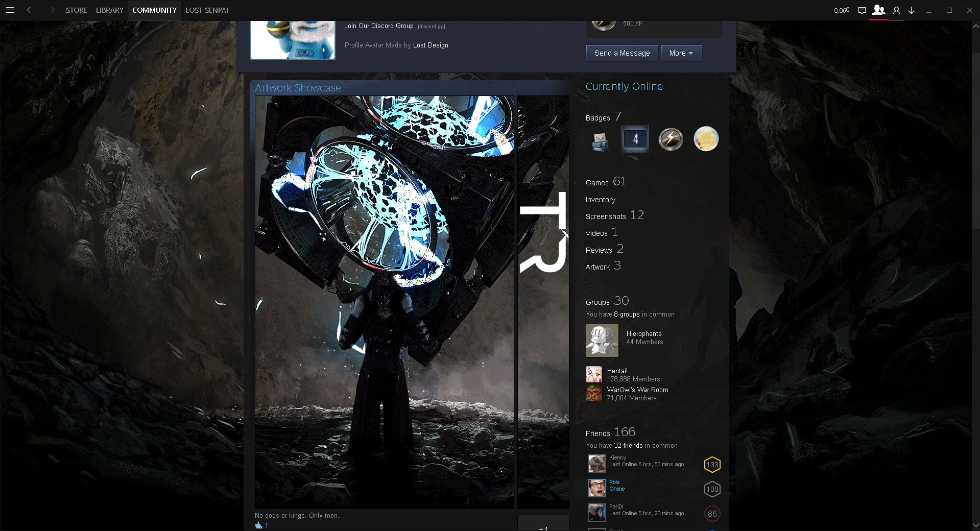This screenshot has width=980, height=531.
Task: Click the Hentai! group avatar
Action: click(594, 375)
